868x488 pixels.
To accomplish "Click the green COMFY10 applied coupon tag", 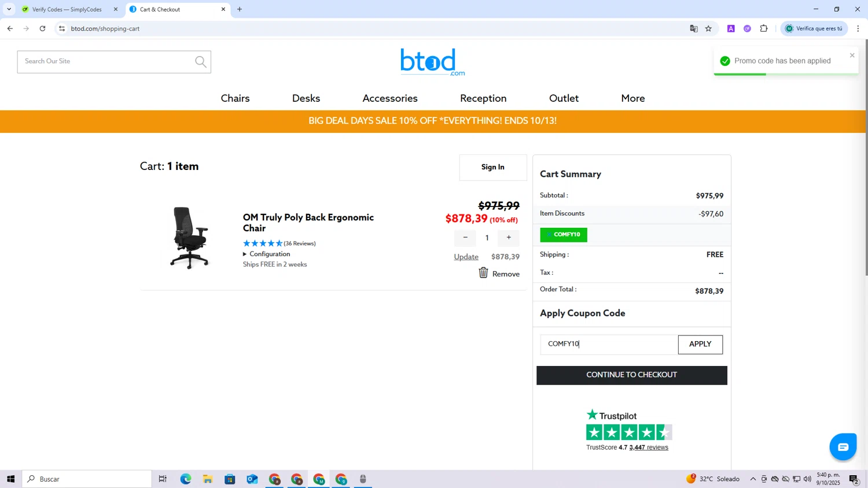I will (x=564, y=235).
